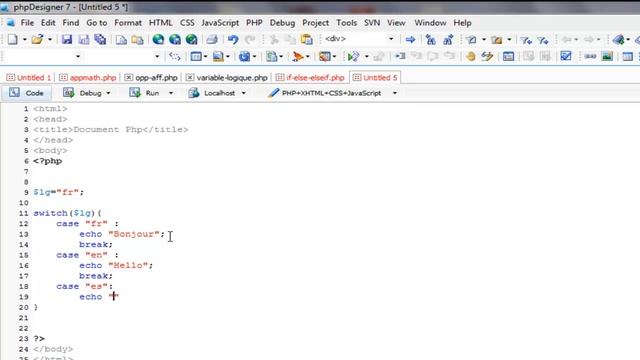Switch to the variable-logique.php tab

(227, 78)
